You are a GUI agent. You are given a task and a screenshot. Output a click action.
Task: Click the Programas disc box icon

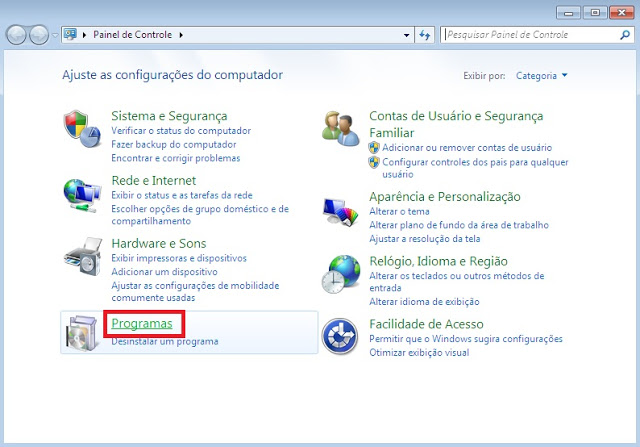[x=83, y=333]
